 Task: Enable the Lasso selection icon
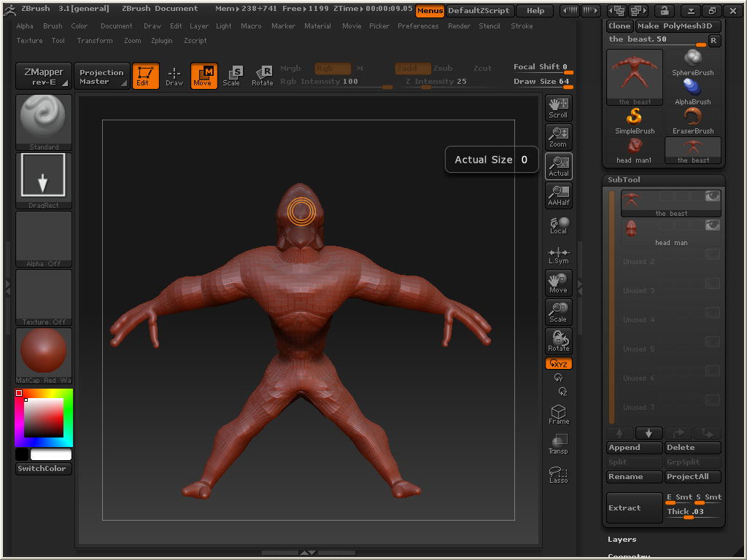pos(558,475)
